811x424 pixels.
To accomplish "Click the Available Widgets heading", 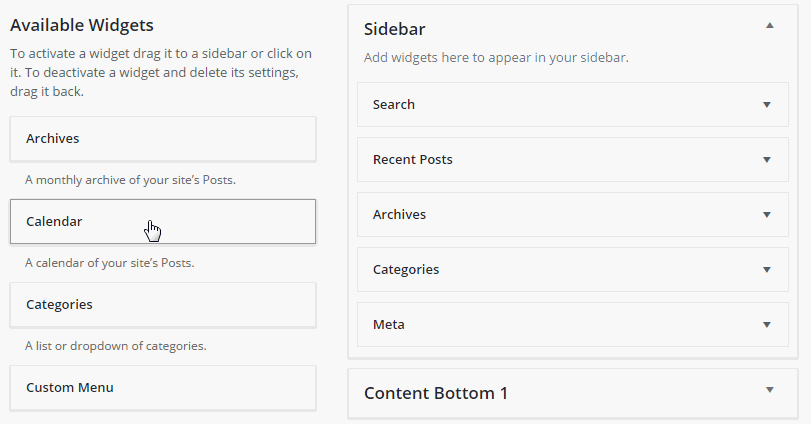I will 82,25.
